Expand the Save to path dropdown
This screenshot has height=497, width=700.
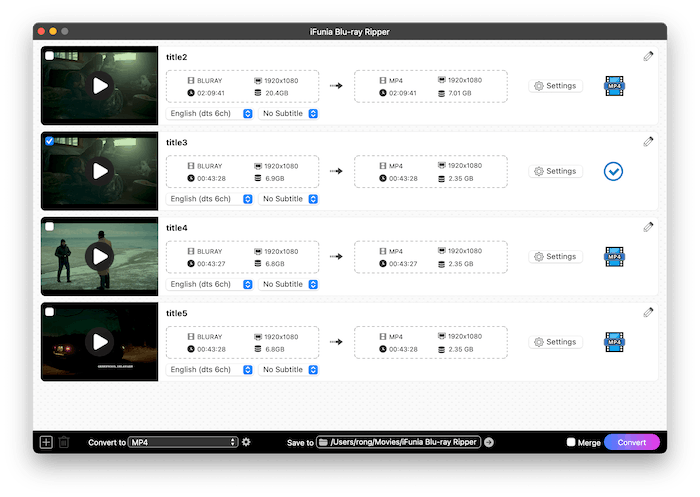398,442
